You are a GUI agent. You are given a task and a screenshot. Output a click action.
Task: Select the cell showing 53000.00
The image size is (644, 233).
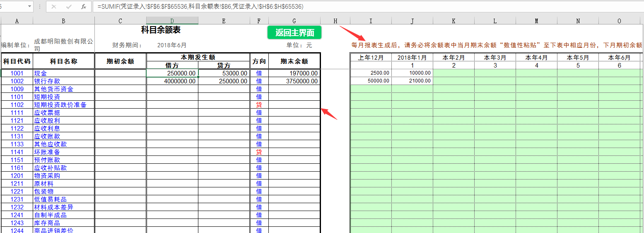click(x=224, y=73)
